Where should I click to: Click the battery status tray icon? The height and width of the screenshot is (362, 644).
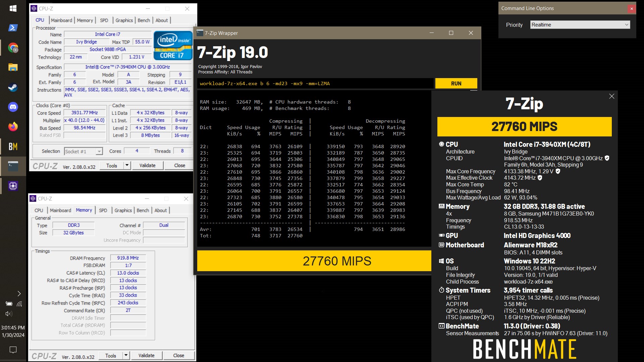point(9,304)
